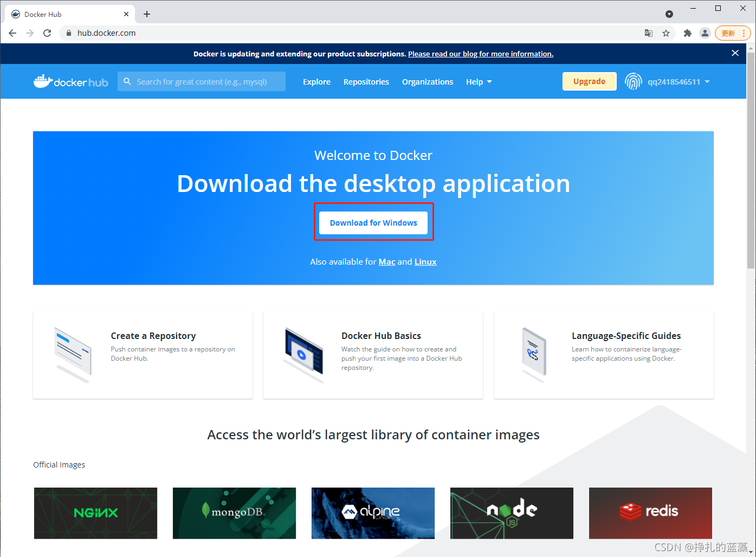Select the Docker Hub browser tab
756x557 pixels.
pyautogui.click(x=69, y=14)
